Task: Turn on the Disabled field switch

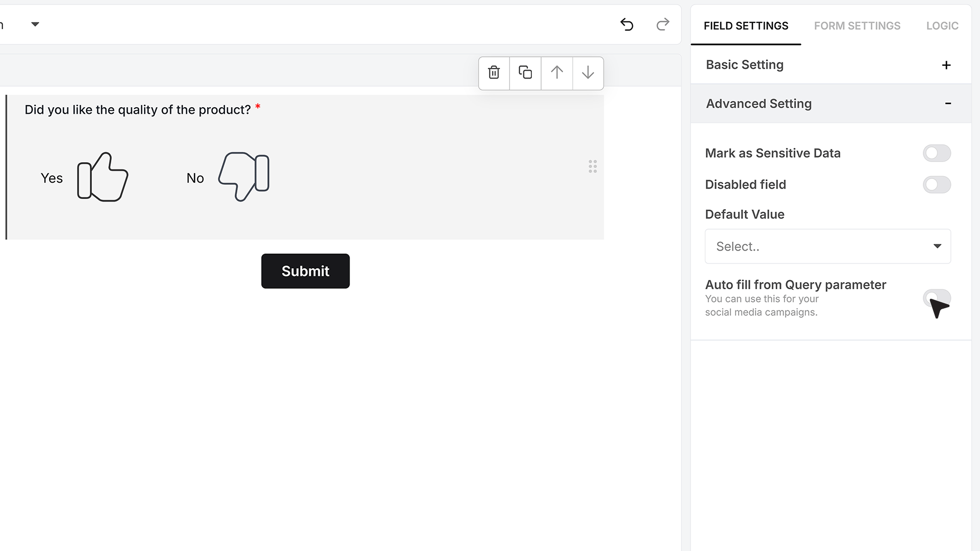Action: [937, 185]
